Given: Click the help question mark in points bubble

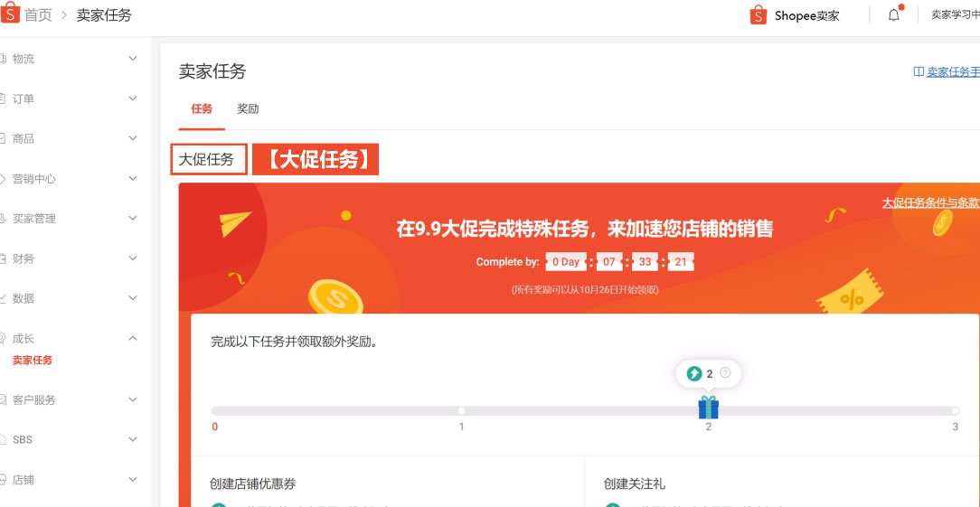Looking at the screenshot, I should (725, 373).
